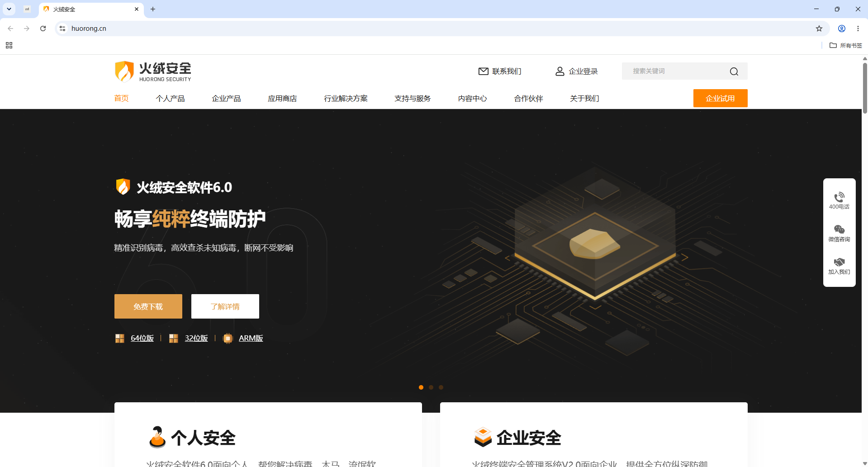Image resolution: width=868 pixels, height=467 pixels.
Task: Open Chrome three-dot menu
Action: (858, 29)
